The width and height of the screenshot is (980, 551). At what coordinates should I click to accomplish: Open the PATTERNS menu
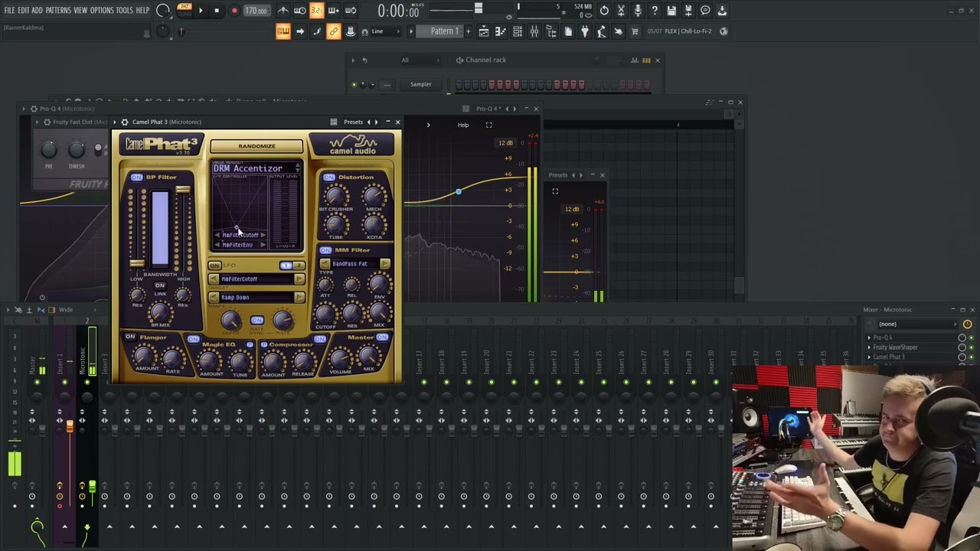(x=58, y=11)
